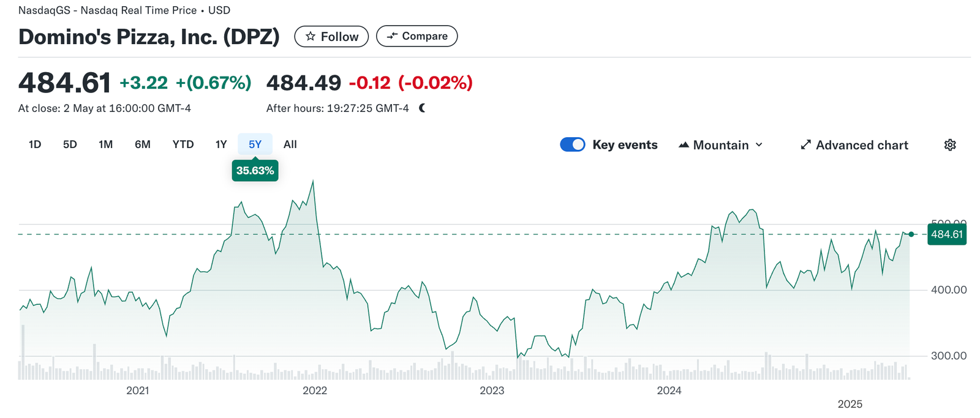
Task: Click the 2021 axis label
Action: tap(138, 390)
